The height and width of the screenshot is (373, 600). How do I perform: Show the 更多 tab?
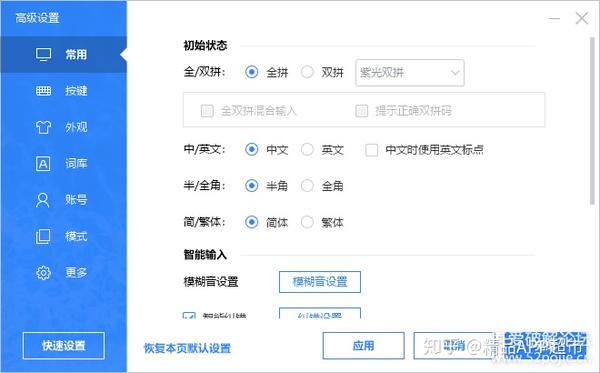[64, 272]
